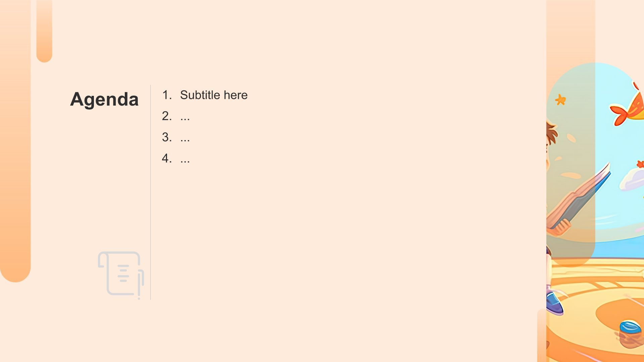Select the blue stone on the sand
The image size is (644, 362).
pyautogui.click(x=630, y=327)
